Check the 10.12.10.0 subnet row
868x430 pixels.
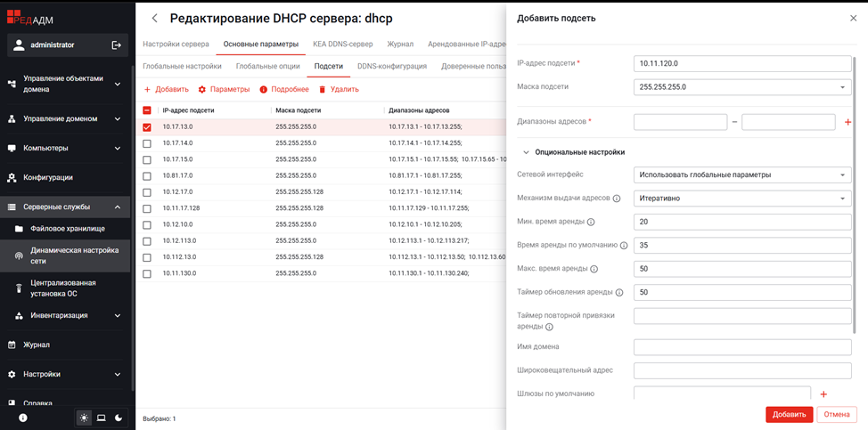147,225
